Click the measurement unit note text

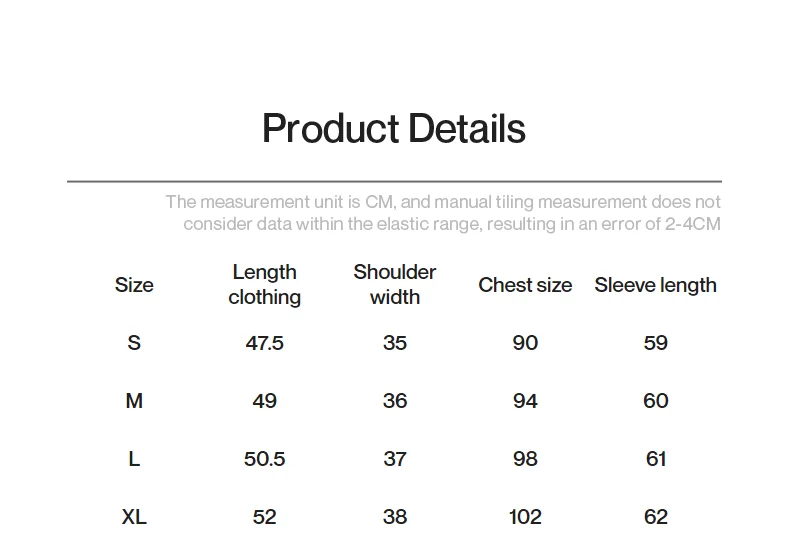pos(443,213)
